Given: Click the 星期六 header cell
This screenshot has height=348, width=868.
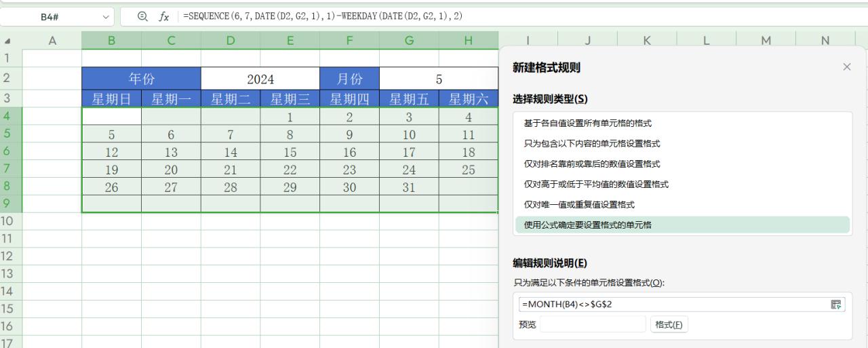Looking at the screenshot, I should 469,100.
